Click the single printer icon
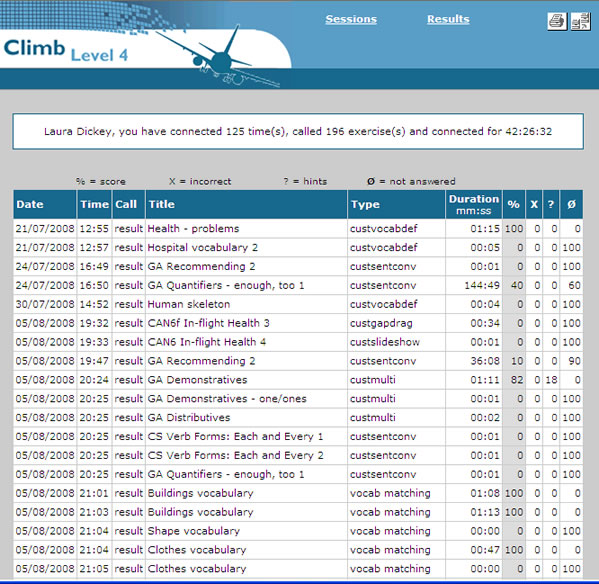The image size is (599, 584). coord(557,21)
